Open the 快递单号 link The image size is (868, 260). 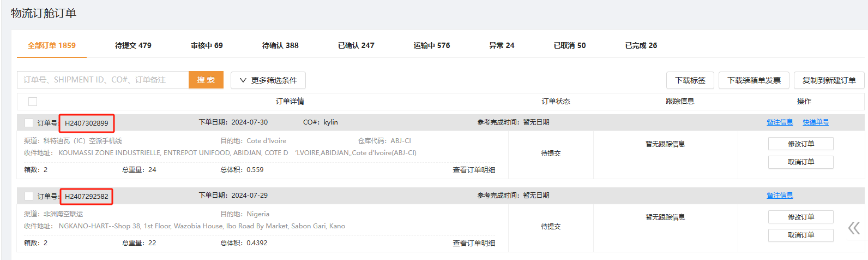click(x=816, y=122)
